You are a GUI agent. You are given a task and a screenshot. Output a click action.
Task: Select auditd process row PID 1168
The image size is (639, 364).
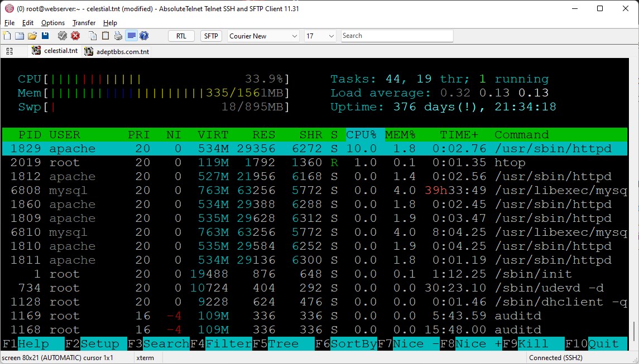(315, 329)
